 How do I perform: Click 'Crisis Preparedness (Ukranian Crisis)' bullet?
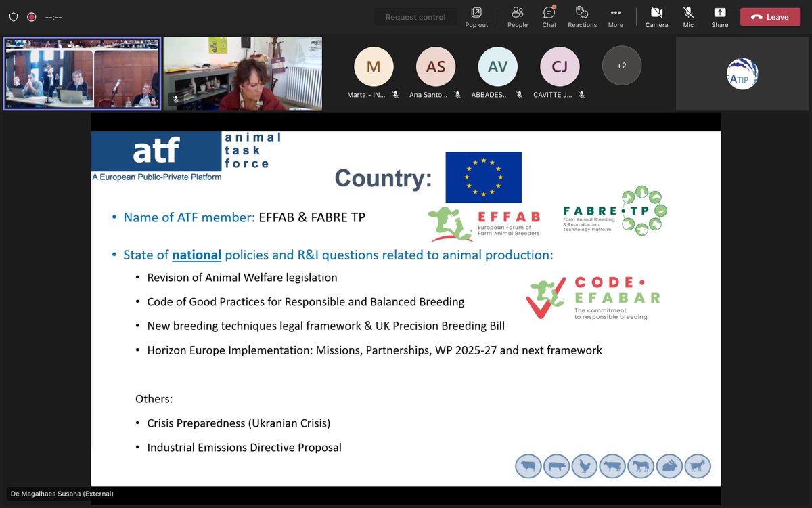239,423
